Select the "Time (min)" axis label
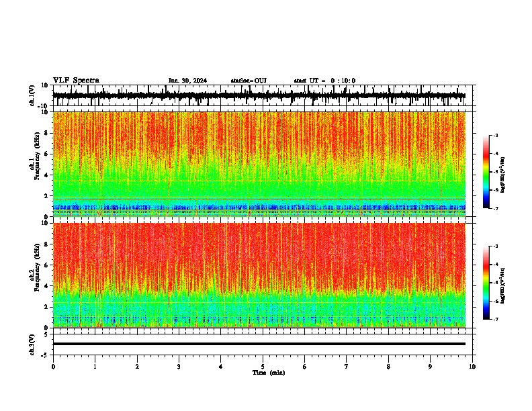This screenshot has width=532, height=411. [x=269, y=373]
